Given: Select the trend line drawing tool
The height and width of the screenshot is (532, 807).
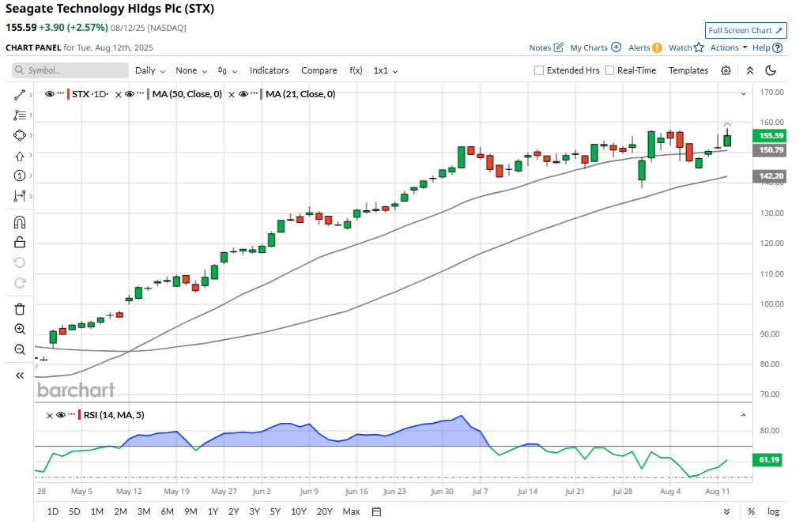Looking at the screenshot, I should [x=20, y=95].
